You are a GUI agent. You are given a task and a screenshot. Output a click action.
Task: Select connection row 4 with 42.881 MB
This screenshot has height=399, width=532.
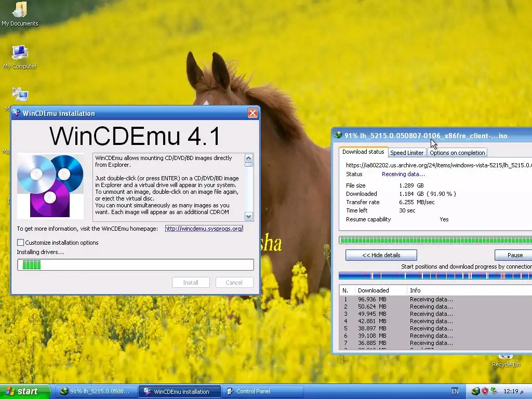(x=436, y=321)
